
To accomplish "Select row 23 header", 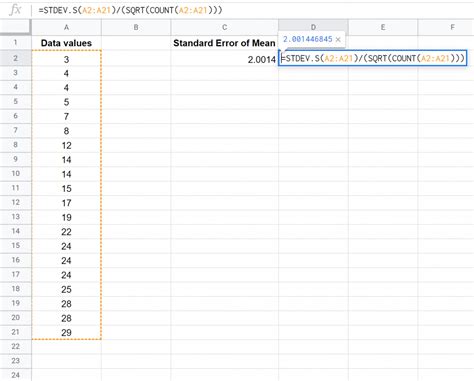I will click(x=15, y=361).
